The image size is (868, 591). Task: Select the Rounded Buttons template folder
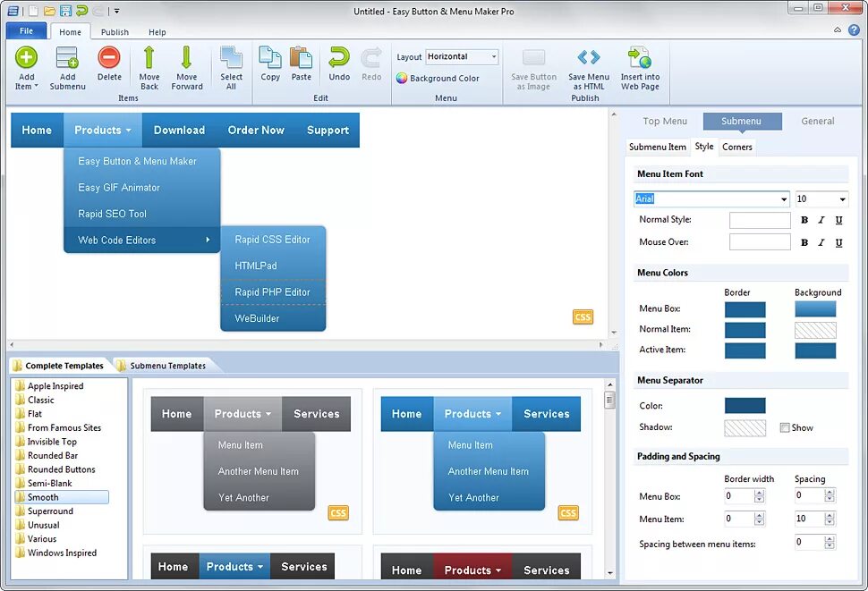(x=62, y=469)
